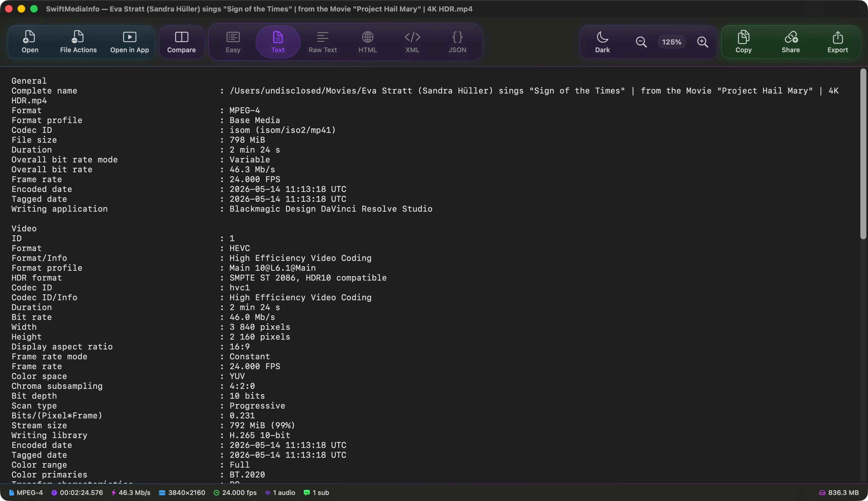This screenshot has height=501, width=868.
Task: Click the 'isom (isom/iso2/mp41)' codec value
Action: point(283,130)
